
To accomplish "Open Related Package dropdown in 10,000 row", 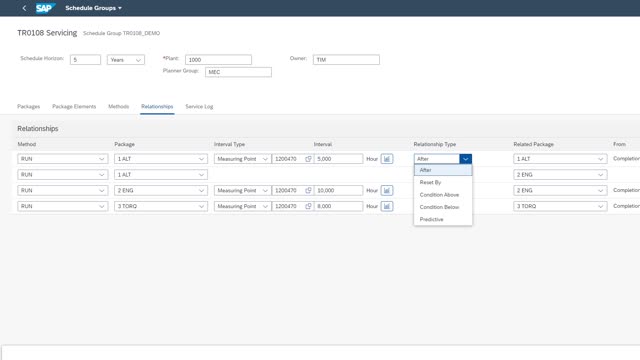I will point(560,190).
